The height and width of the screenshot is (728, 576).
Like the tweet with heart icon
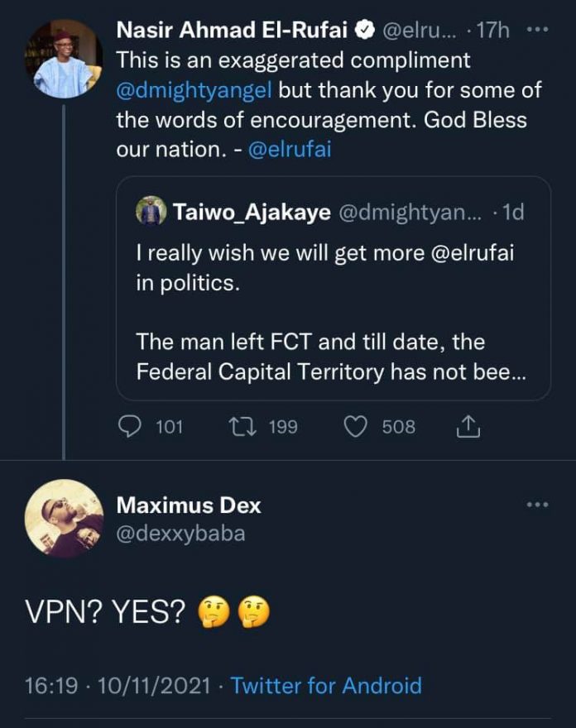(x=355, y=426)
